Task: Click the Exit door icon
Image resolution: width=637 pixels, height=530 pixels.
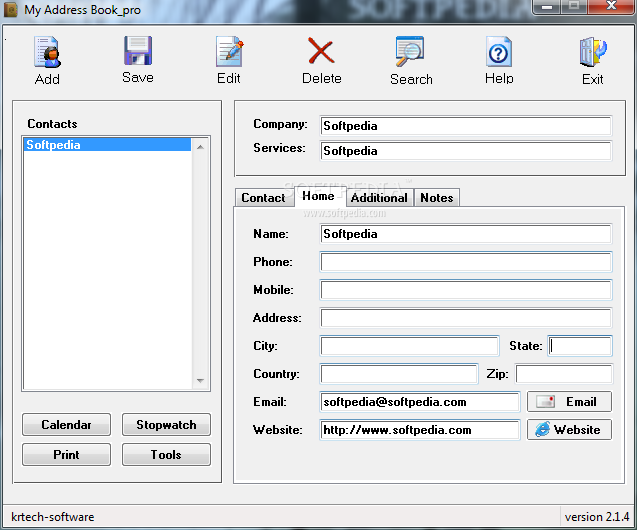Action: point(593,52)
